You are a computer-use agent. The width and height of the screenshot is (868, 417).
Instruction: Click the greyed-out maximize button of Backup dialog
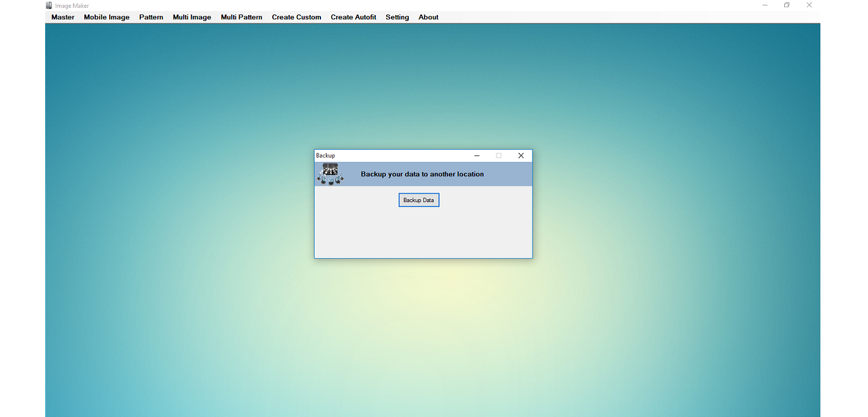[499, 156]
